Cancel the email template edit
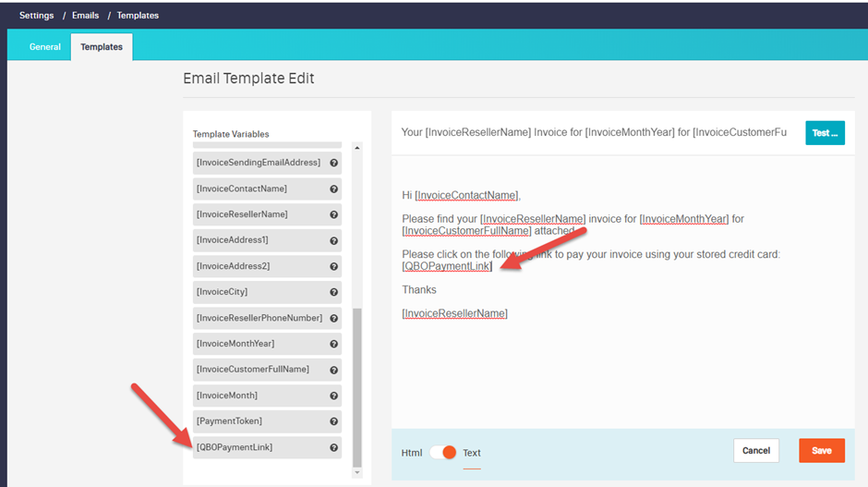The height and width of the screenshot is (487, 868). (755, 451)
